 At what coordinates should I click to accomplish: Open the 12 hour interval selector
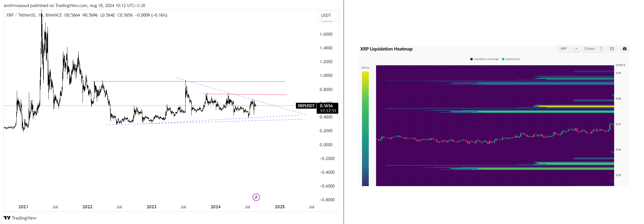click(593, 49)
